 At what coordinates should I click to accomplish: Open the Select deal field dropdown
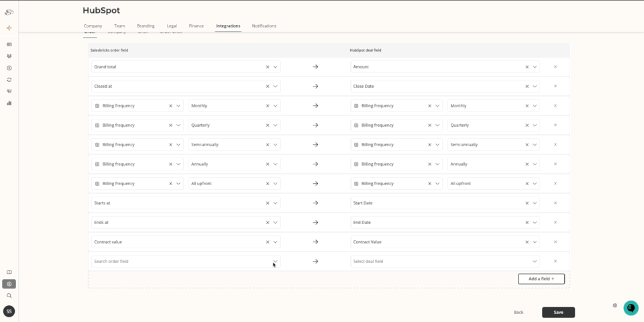[535, 261]
